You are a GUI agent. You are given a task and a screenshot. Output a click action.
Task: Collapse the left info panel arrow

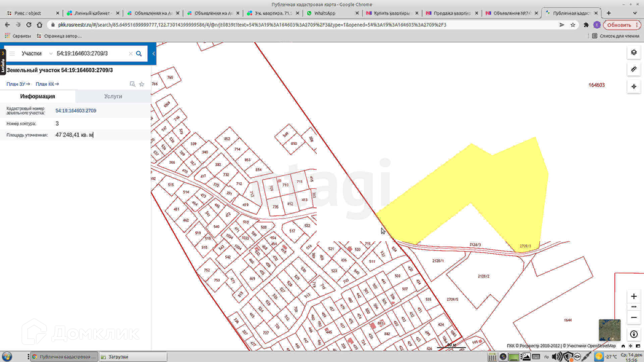pos(154,54)
